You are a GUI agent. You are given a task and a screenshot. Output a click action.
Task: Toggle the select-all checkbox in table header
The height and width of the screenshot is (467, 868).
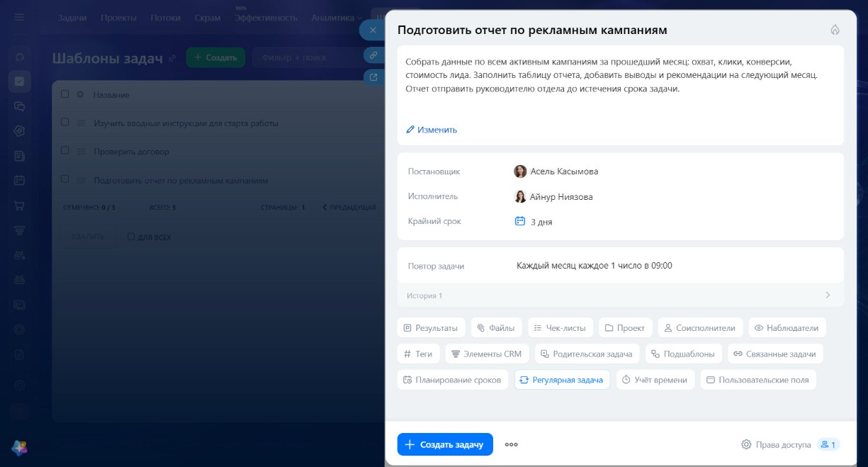click(64, 94)
